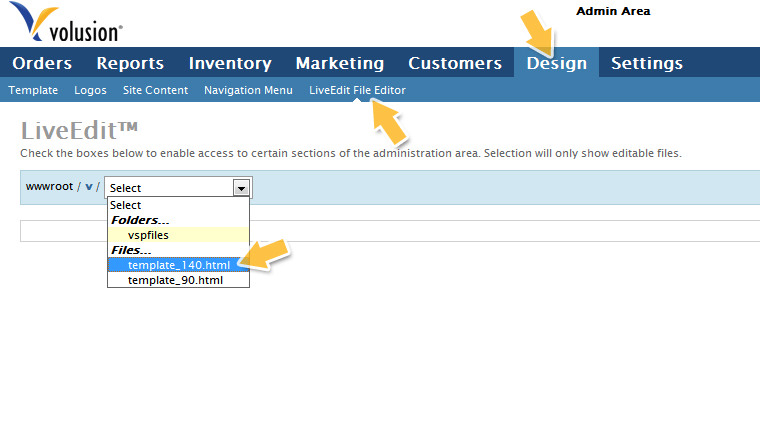Screen dimensions: 760x432
Task: Choose template_90.html file
Action: point(175,280)
